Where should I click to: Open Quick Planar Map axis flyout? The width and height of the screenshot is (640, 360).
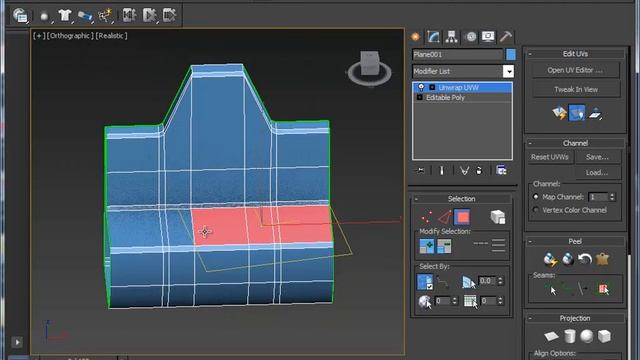[x=596, y=113]
